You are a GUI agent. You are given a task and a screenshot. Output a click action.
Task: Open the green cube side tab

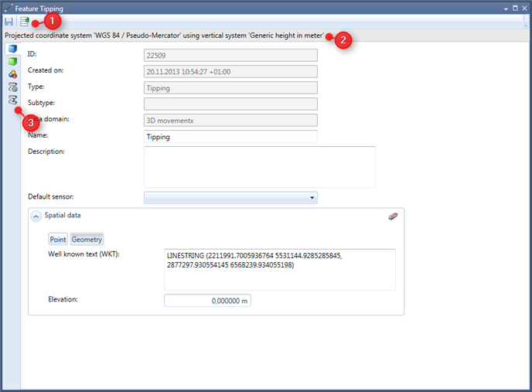pyautogui.click(x=12, y=62)
